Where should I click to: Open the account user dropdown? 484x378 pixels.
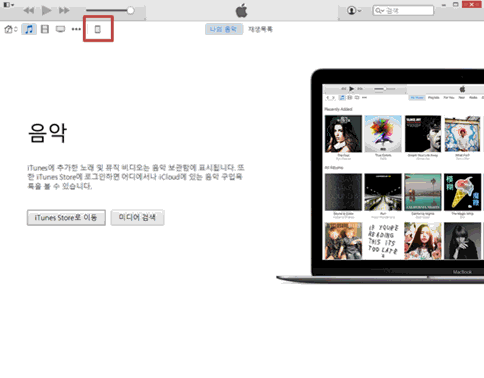pos(354,11)
